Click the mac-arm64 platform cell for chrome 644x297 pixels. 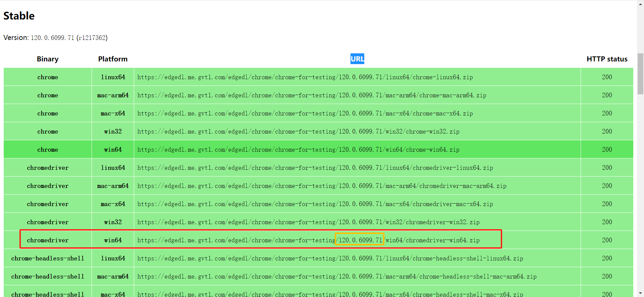[x=113, y=95]
